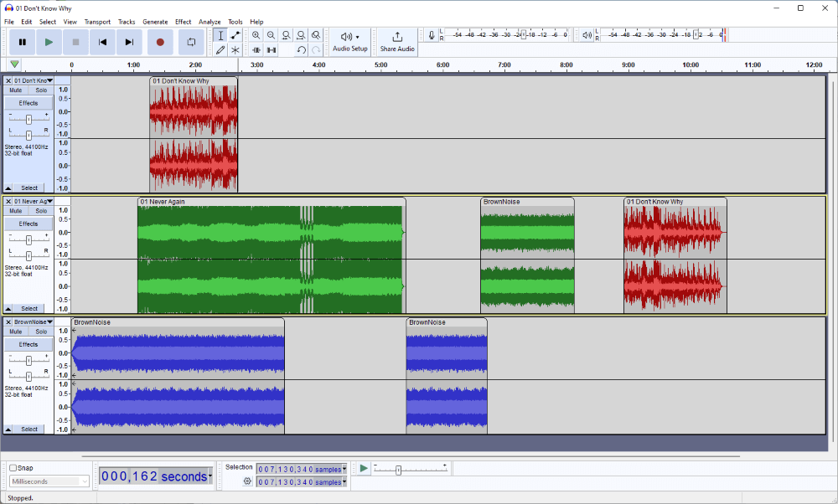Open Effects for 01 Don't Know Why track
Image resolution: width=838 pixels, height=504 pixels.
pyautogui.click(x=28, y=103)
